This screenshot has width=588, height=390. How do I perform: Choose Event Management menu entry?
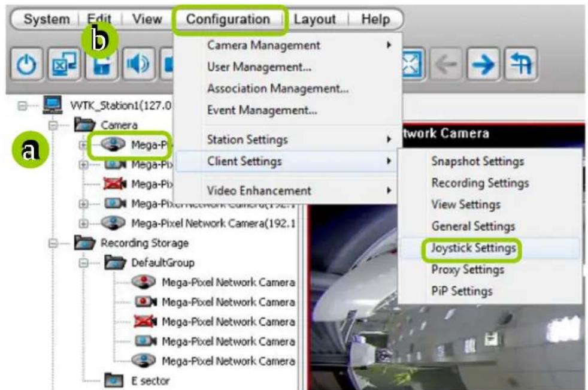(x=289, y=110)
